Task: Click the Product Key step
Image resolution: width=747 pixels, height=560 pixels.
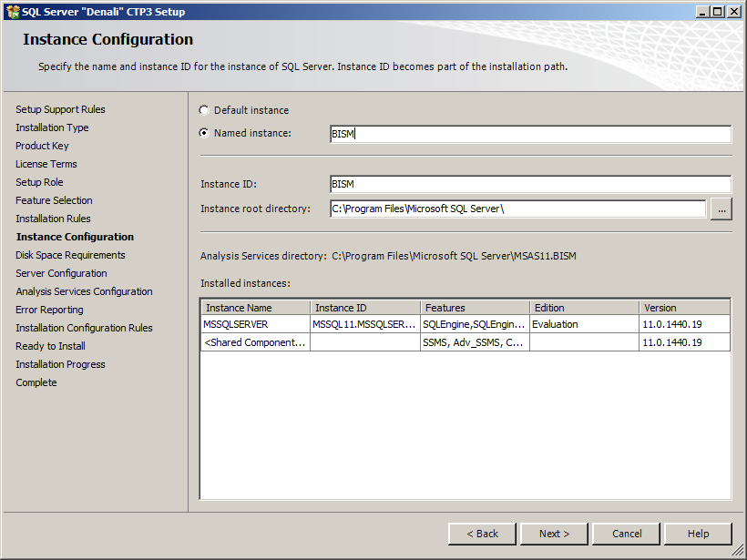Action: [42, 146]
